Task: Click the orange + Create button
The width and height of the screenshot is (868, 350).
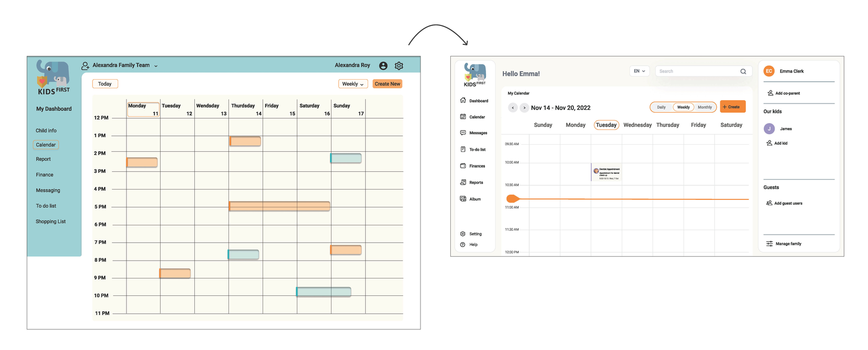Action: (x=732, y=107)
